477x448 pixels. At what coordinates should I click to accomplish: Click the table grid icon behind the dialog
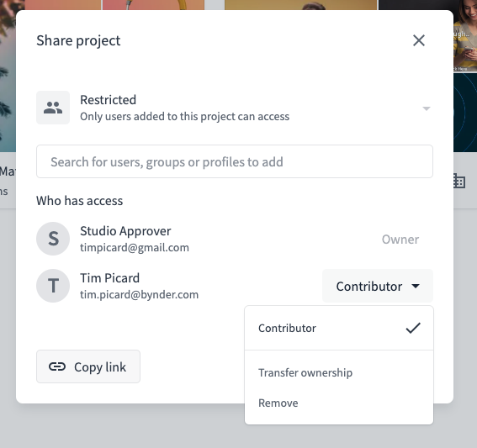point(459,181)
